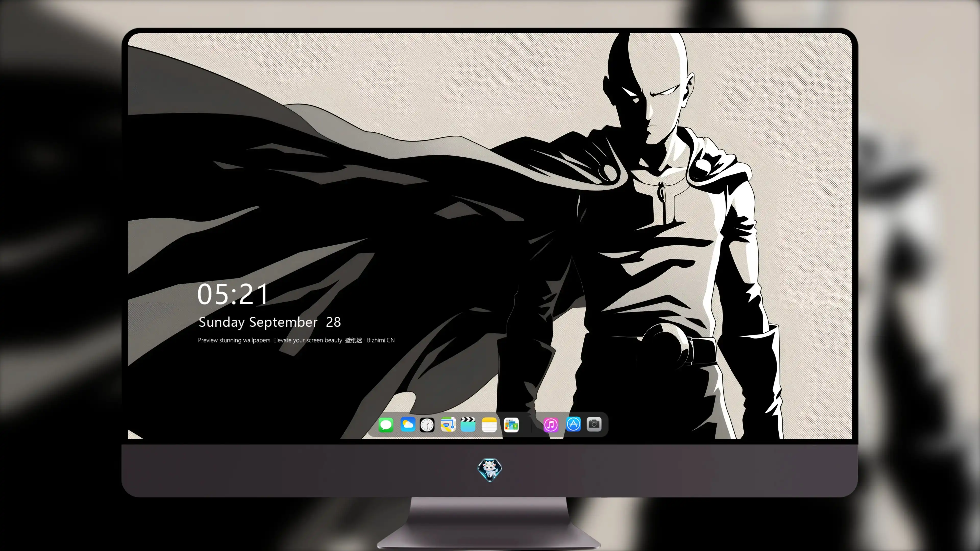Viewport: 980px width, 551px height.
Task: Open the Clock app in the dock
Action: click(x=427, y=425)
